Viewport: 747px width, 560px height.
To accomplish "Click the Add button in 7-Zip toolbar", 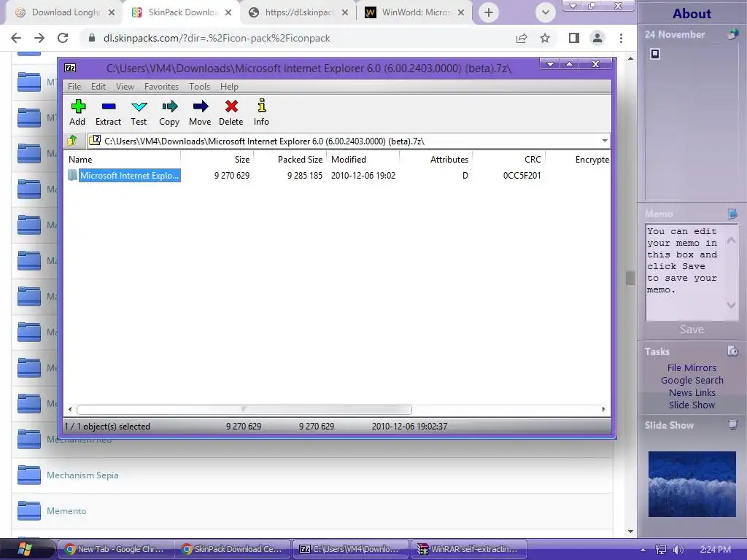I will click(77, 112).
